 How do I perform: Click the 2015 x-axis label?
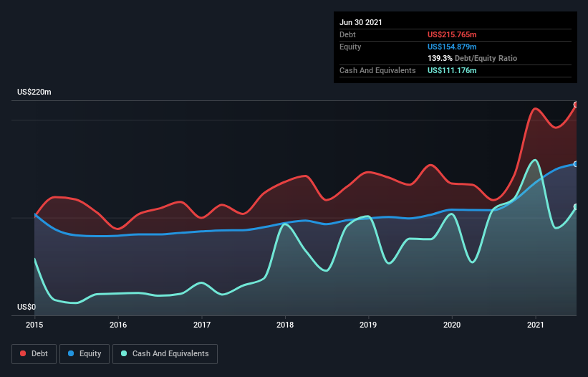[34, 325]
